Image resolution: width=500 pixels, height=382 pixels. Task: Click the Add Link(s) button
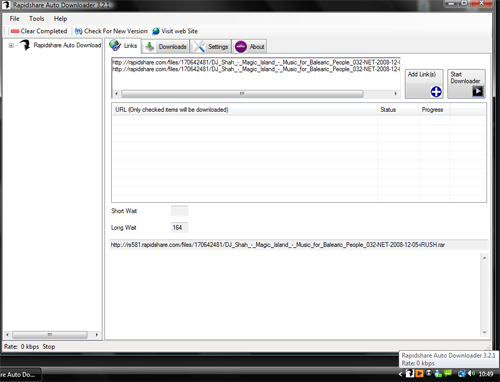click(x=424, y=84)
